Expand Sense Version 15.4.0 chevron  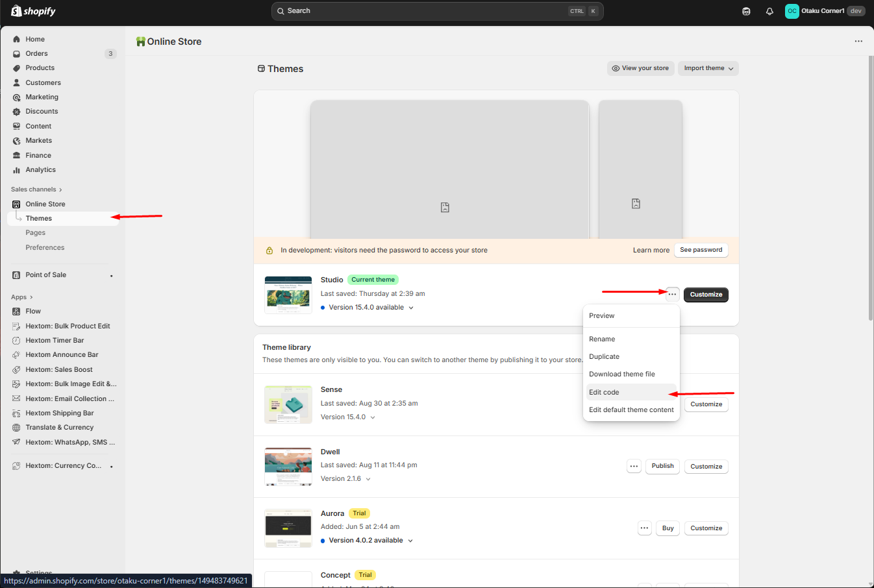(x=373, y=418)
